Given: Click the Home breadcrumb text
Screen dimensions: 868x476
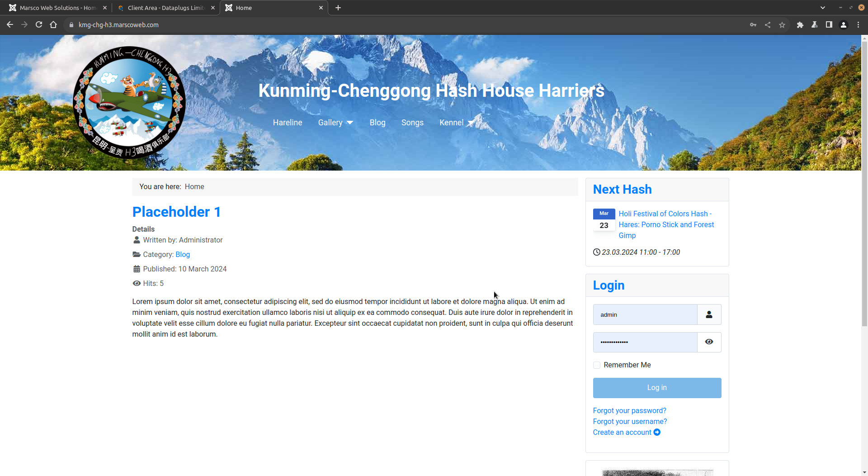Looking at the screenshot, I should [x=194, y=186].
